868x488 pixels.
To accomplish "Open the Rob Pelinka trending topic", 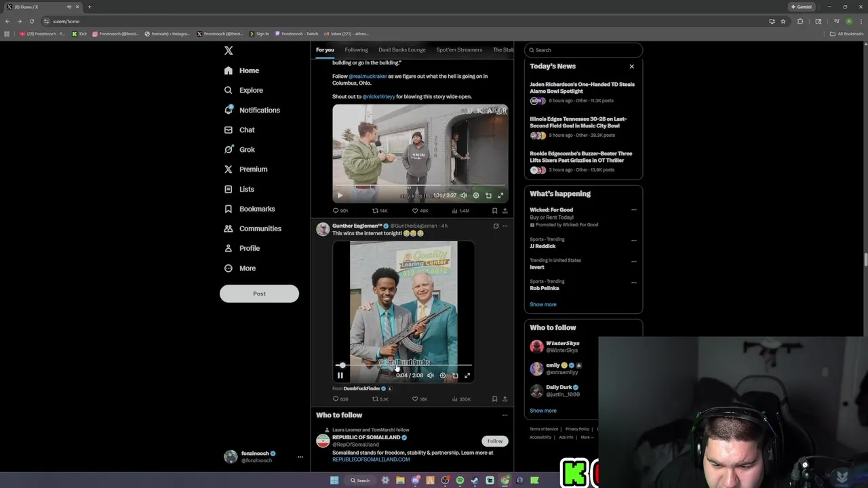I will [x=545, y=288].
